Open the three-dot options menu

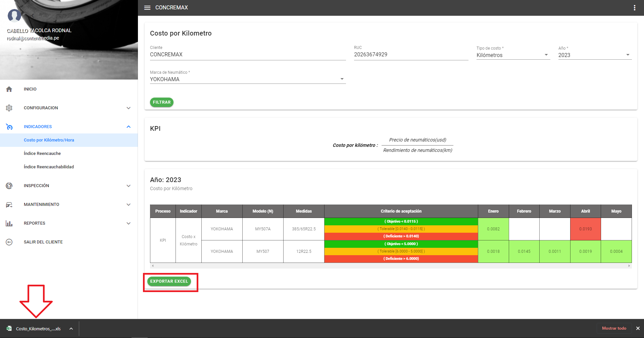(x=634, y=8)
